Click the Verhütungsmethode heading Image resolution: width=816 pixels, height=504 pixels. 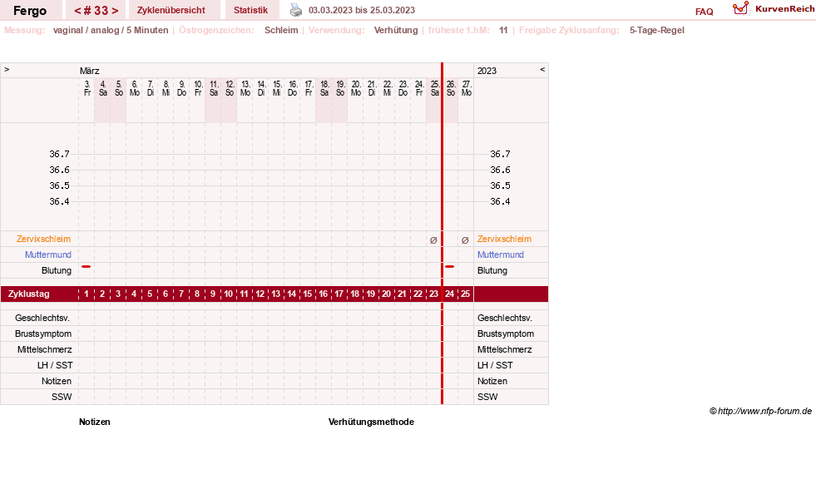pyautogui.click(x=371, y=422)
